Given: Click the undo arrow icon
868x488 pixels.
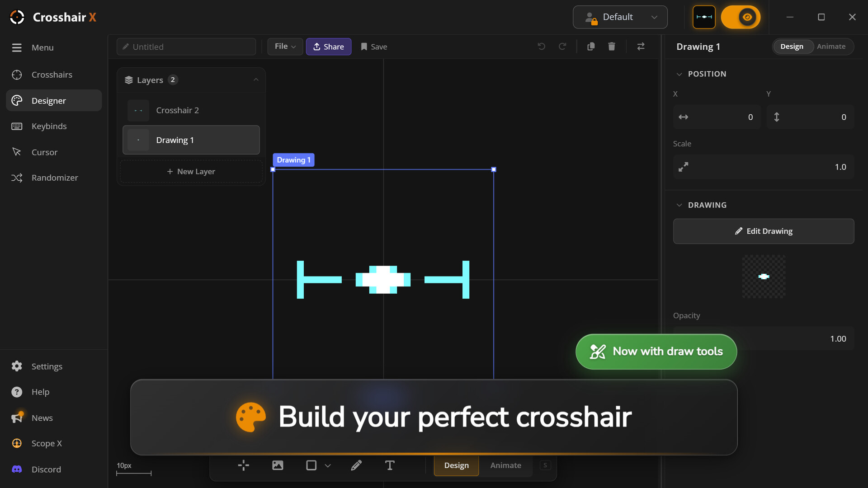Looking at the screenshot, I should tap(541, 47).
